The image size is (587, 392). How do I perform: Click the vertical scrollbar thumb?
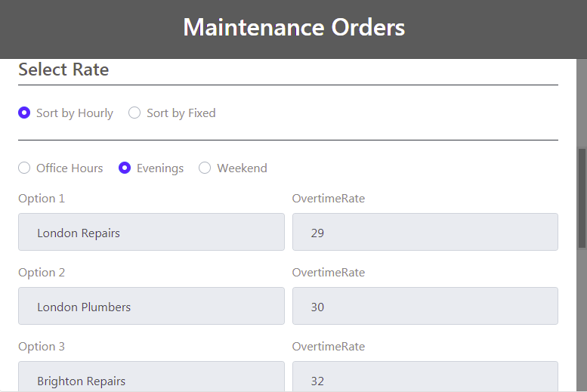point(582,198)
